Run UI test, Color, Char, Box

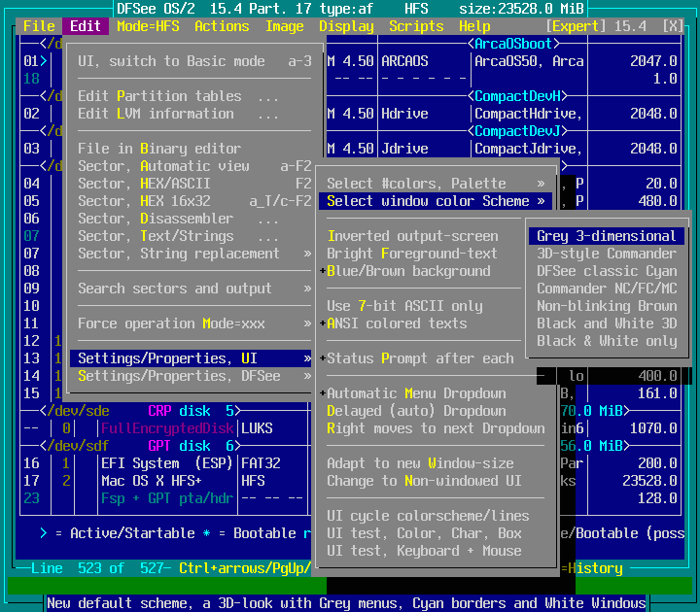coord(436,532)
